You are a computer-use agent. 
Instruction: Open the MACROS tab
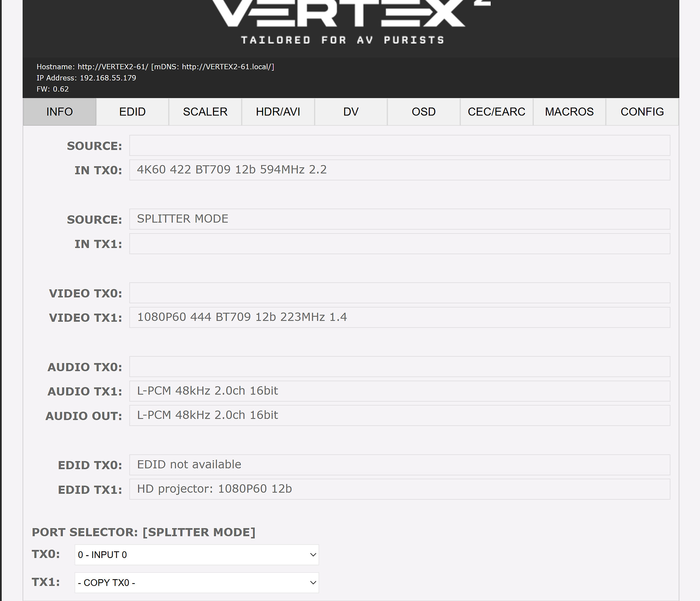click(569, 112)
